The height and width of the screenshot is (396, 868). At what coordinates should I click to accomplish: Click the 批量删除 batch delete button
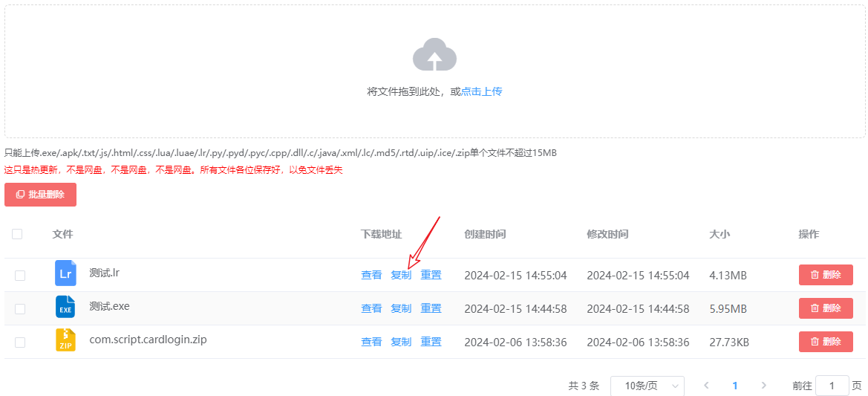click(40, 195)
